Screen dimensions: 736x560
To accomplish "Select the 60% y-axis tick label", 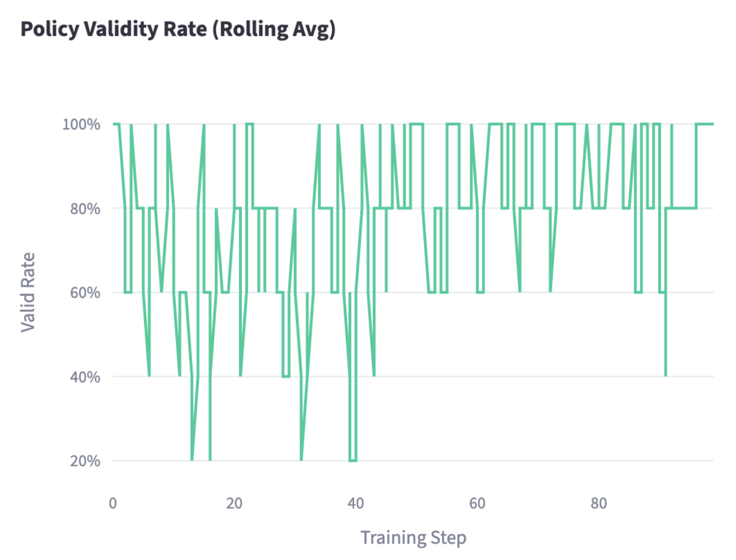I will pos(85,292).
